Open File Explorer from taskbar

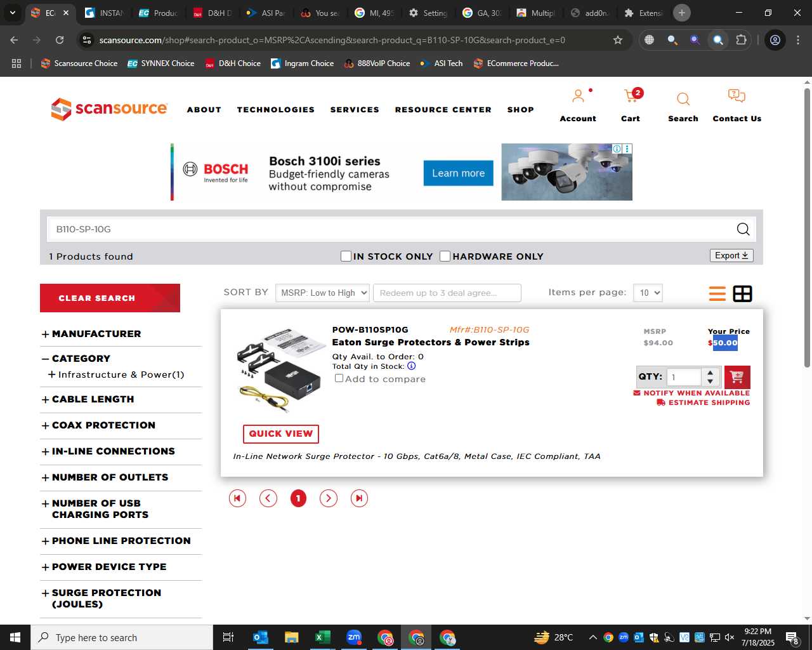[x=292, y=637]
